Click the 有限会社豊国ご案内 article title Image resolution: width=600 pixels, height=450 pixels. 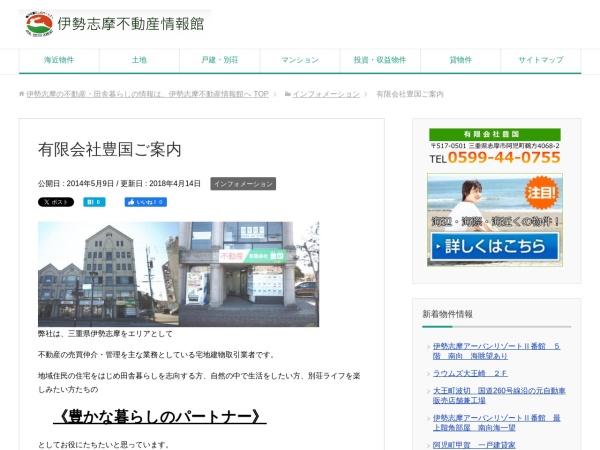pyautogui.click(x=109, y=150)
